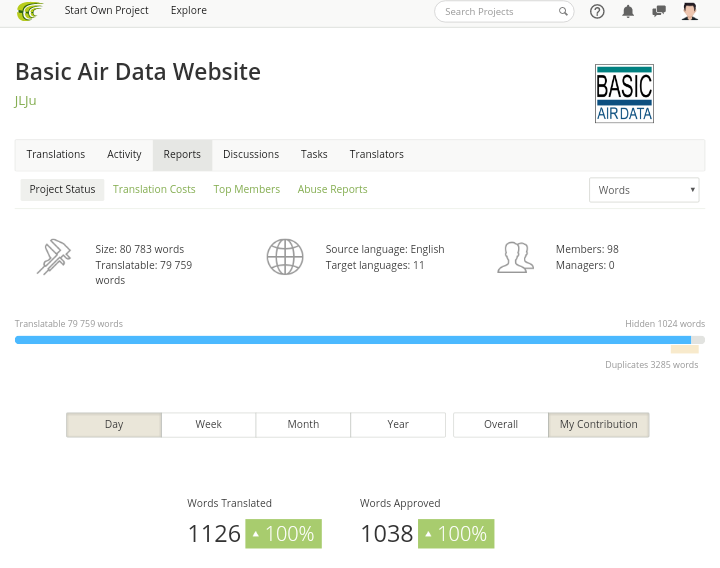Click the members people icon
Viewport: 720px width, 568px height.
[516, 258]
